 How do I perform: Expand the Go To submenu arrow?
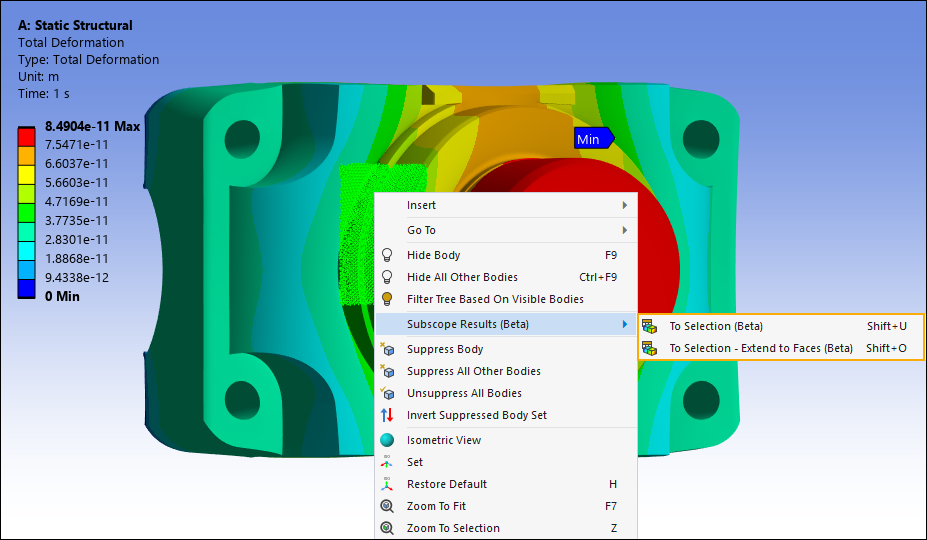624,230
